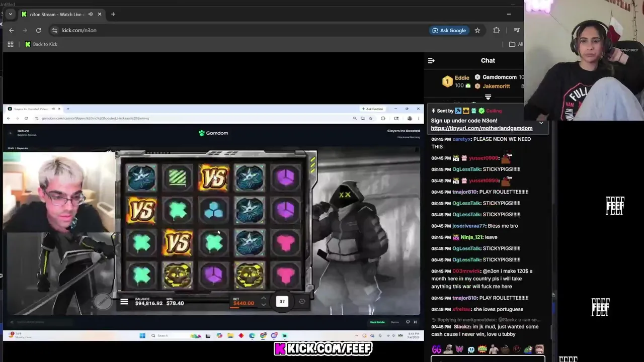
Task: Open the tab search dropdown in outer browser
Action: pyautogui.click(x=10, y=14)
